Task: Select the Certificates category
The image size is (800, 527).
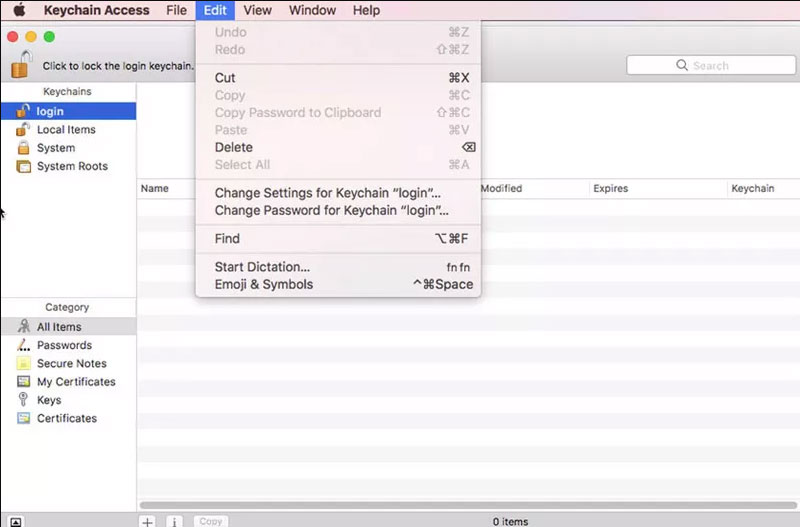Action: tap(67, 418)
